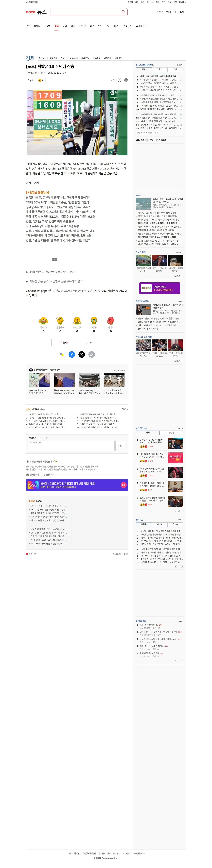Switch to 댓글순 ranking tab
The width and height of the screenshot is (212, 868).
pos(159,525)
